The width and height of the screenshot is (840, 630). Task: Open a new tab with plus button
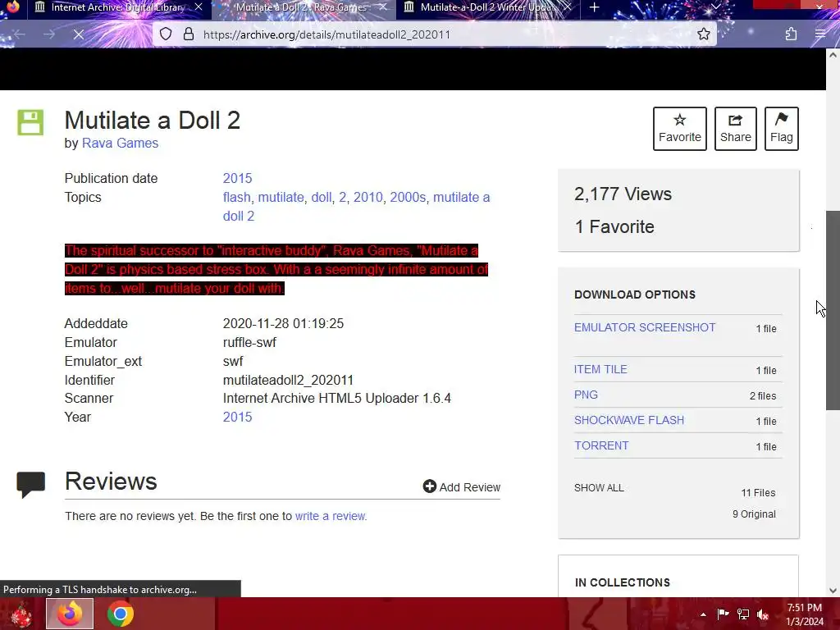point(594,7)
